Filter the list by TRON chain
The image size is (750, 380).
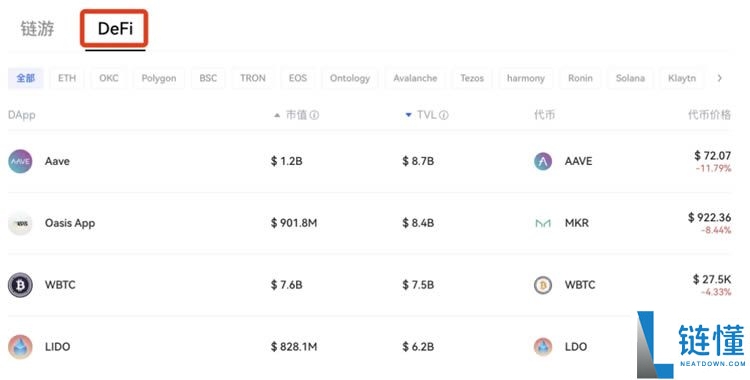click(253, 78)
